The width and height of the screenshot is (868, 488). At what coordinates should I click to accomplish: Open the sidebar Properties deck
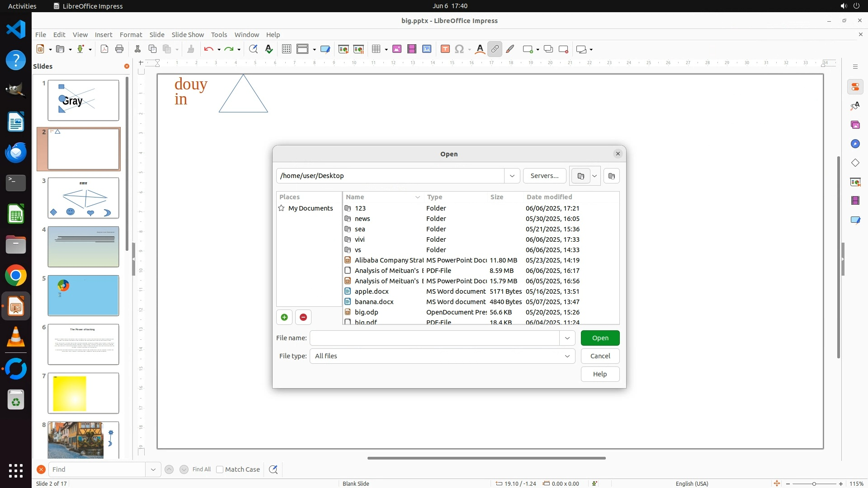coord(855,87)
